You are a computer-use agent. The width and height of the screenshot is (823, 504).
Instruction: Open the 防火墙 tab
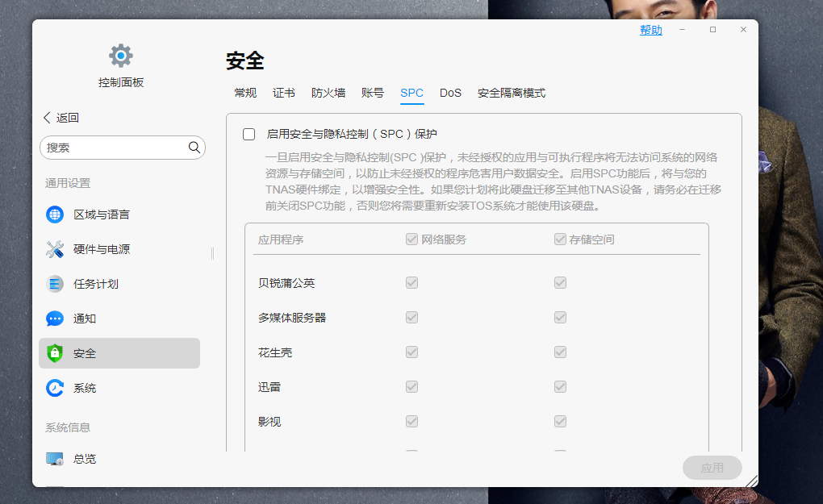328,93
